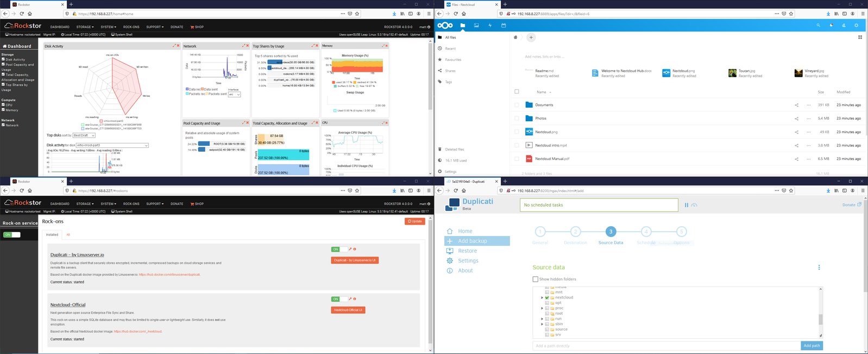The width and height of the screenshot is (868, 354).
Task: Enable the Show hidden folders checkbox
Action: click(x=535, y=279)
